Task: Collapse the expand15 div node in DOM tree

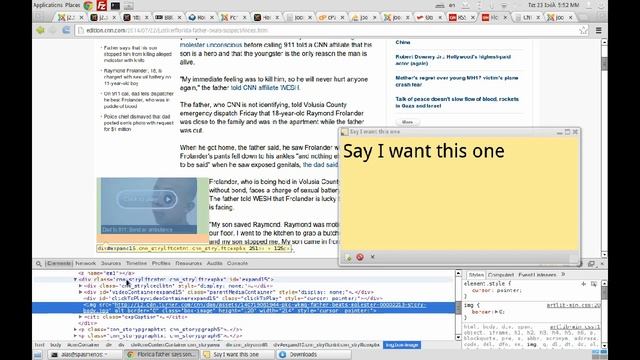Action: point(76,280)
